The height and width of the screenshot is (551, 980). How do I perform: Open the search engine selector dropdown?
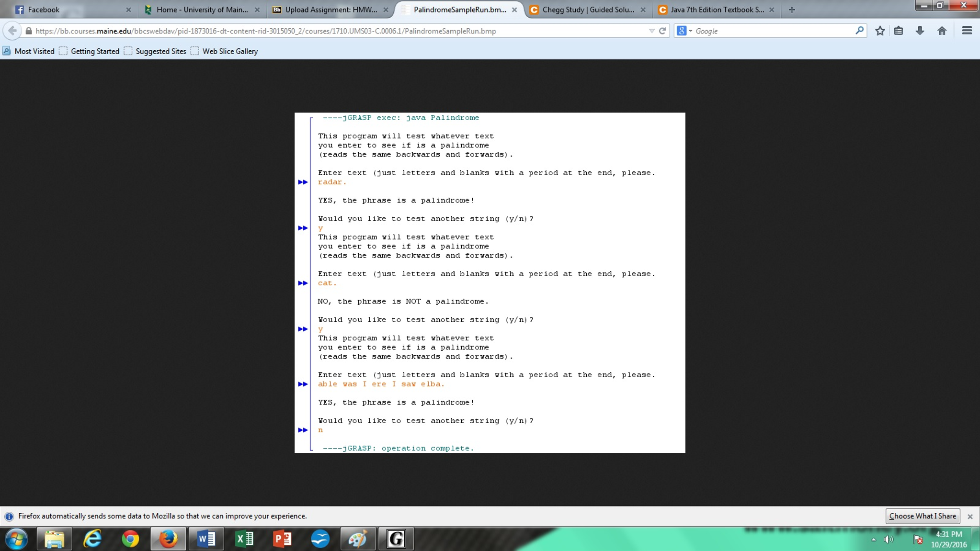684,31
